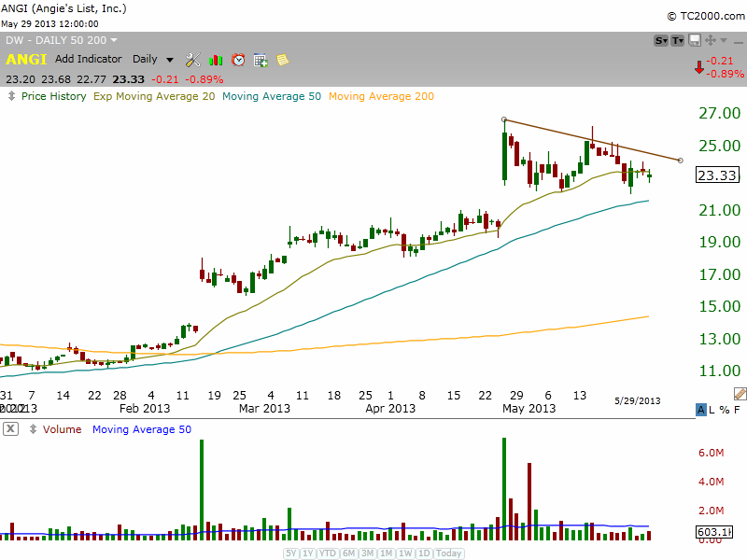Click the 23.33 current price box
This screenshot has width=747, height=560.
[x=717, y=175]
